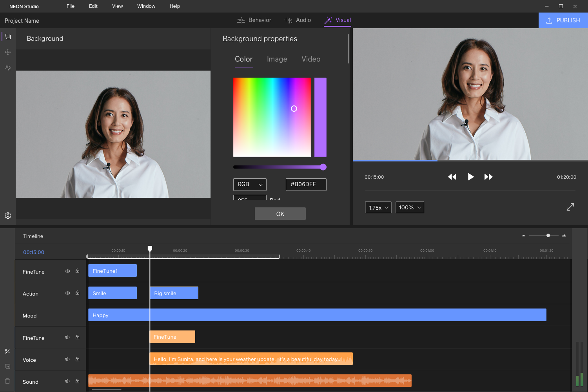Click the background editor avatar image

tap(113, 134)
